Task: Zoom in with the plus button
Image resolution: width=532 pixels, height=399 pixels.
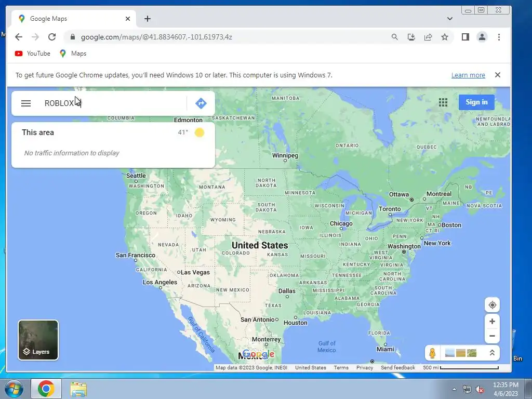Action: (492, 321)
